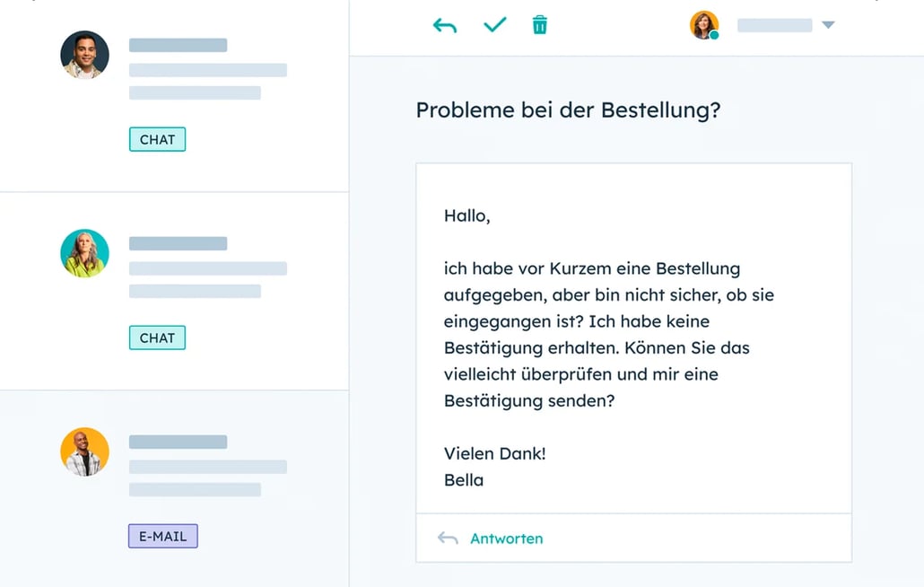Click the reply arrow icon in the toolbar
Viewport: 924px width, 587px height.
pos(446,25)
